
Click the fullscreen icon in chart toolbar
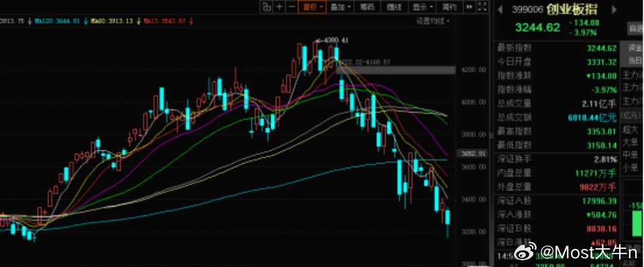(482, 7)
